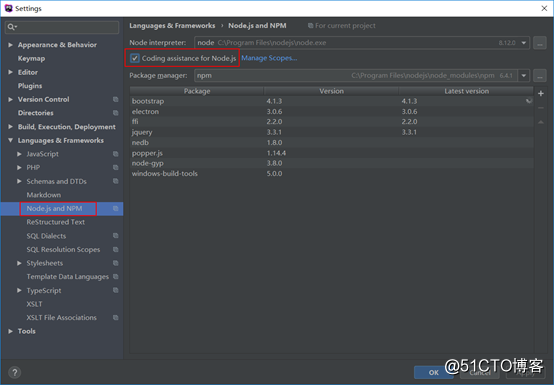Expand the TypeScript subsection
Viewport: 554px width, 385px height.
pyautogui.click(x=19, y=290)
